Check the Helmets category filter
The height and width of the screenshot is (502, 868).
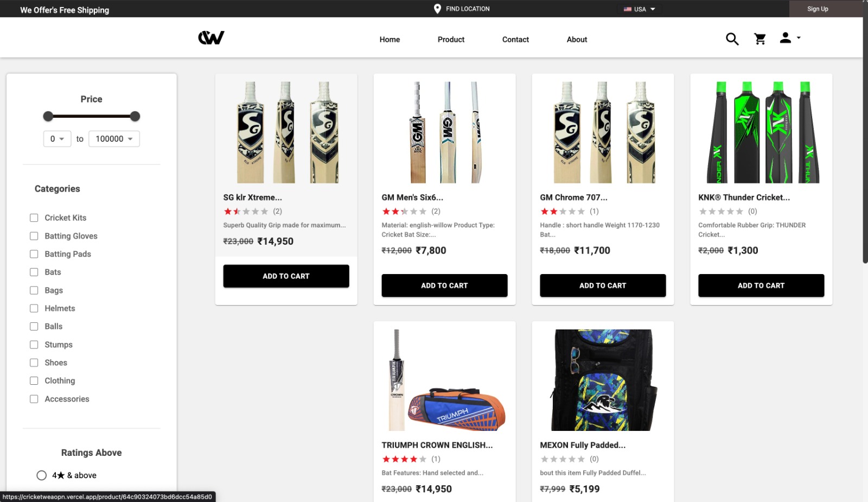(34, 308)
